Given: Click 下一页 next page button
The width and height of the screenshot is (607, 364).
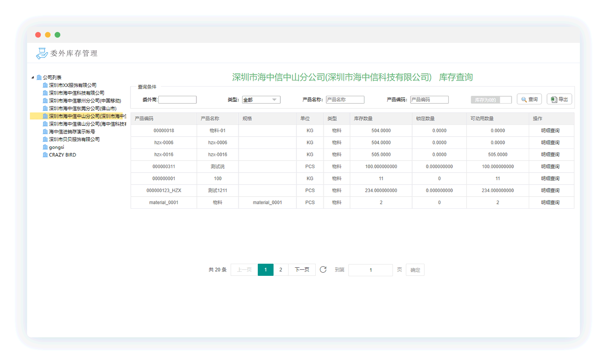Looking at the screenshot, I should [302, 270].
